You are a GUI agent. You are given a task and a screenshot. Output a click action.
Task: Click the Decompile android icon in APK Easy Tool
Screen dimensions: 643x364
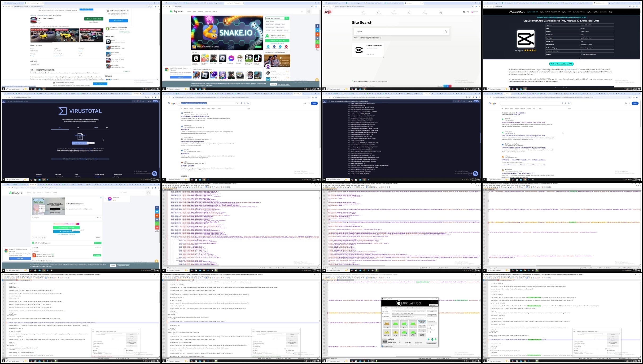click(x=387, y=324)
